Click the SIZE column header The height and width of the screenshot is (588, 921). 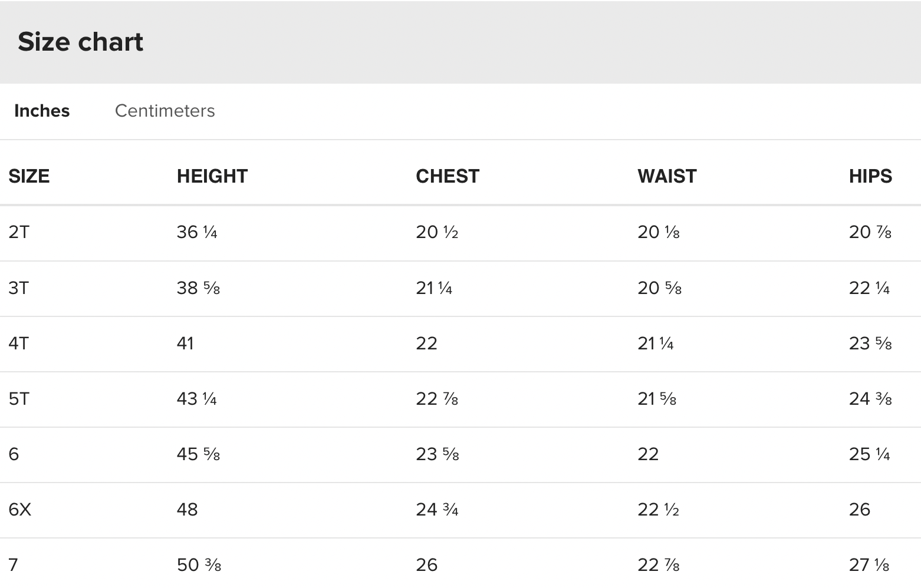pyautogui.click(x=29, y=176)
